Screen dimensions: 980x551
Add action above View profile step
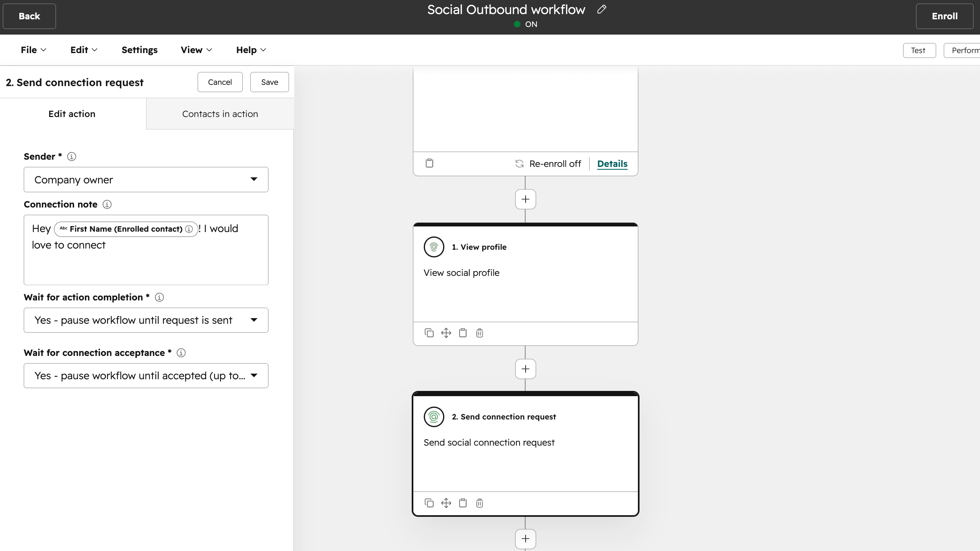point(526,199)
